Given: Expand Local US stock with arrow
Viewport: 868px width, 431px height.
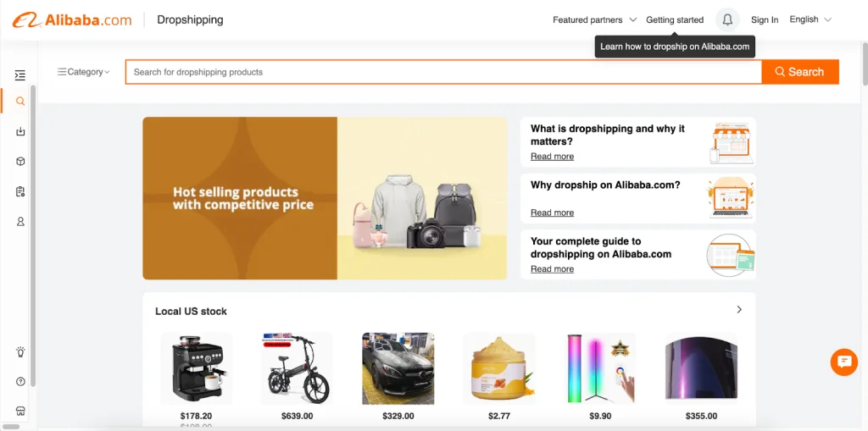Looking at the screenshot, I should point(739,310).
